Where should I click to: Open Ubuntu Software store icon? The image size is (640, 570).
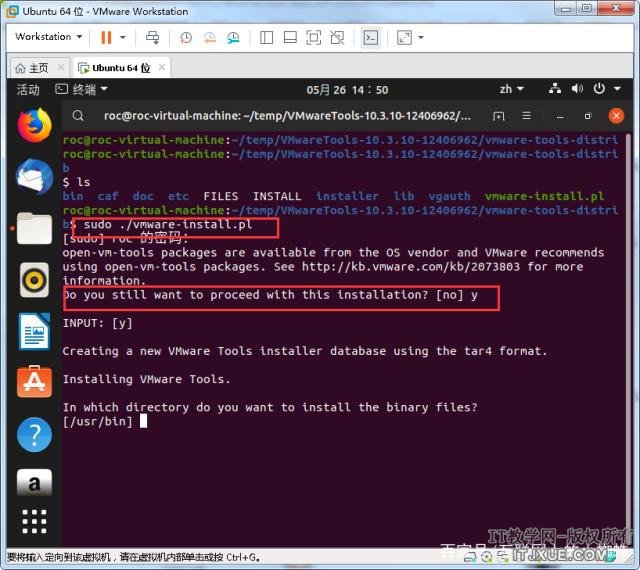pos(34,383)
